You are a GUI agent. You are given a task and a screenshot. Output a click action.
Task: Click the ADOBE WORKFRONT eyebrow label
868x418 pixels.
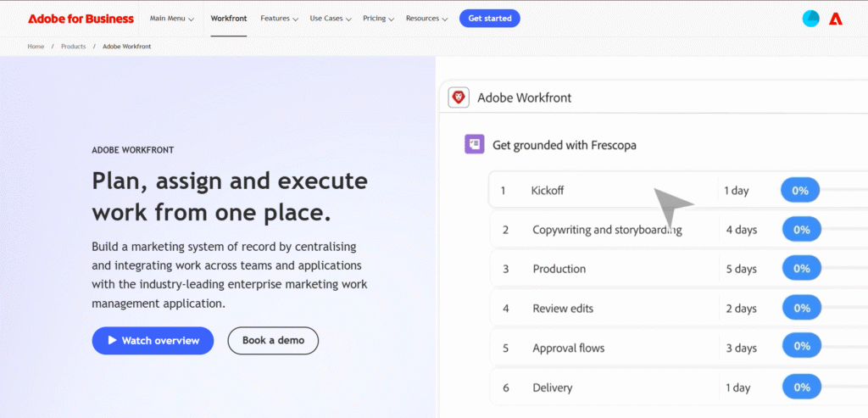coord(133,150)
